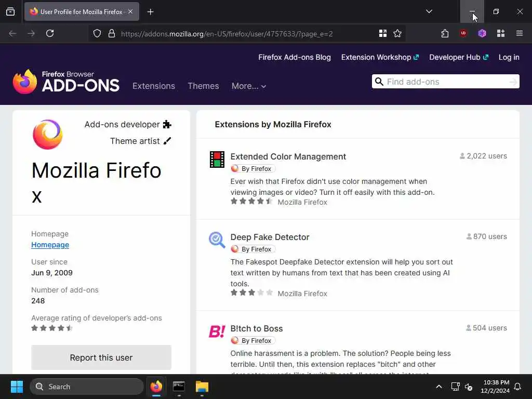Viewport: 532px width, 399px height.
Task: Open the uBlock Origin red shield extension
Action: (x=463, y=33)
